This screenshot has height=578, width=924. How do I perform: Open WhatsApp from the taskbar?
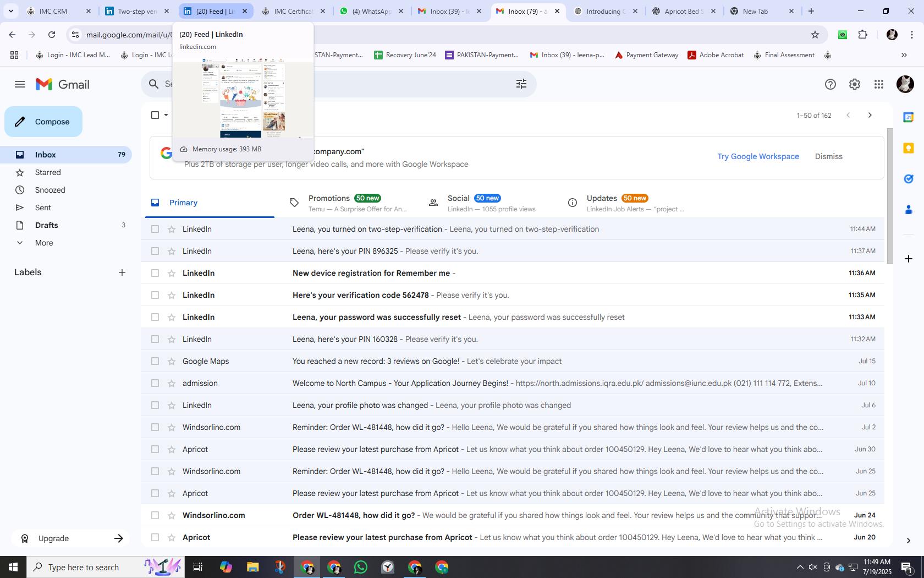(361, 567)
